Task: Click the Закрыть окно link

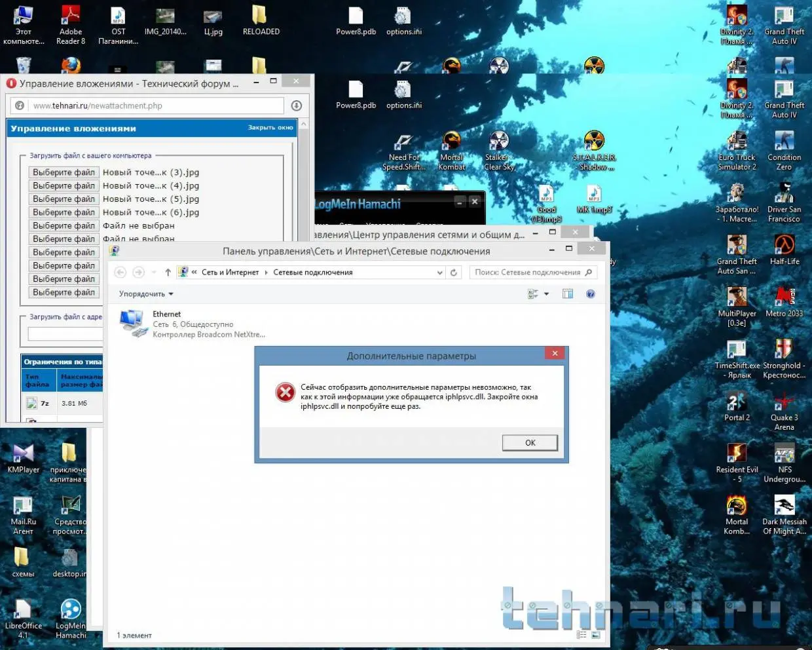Action: [x=270, y=128]
